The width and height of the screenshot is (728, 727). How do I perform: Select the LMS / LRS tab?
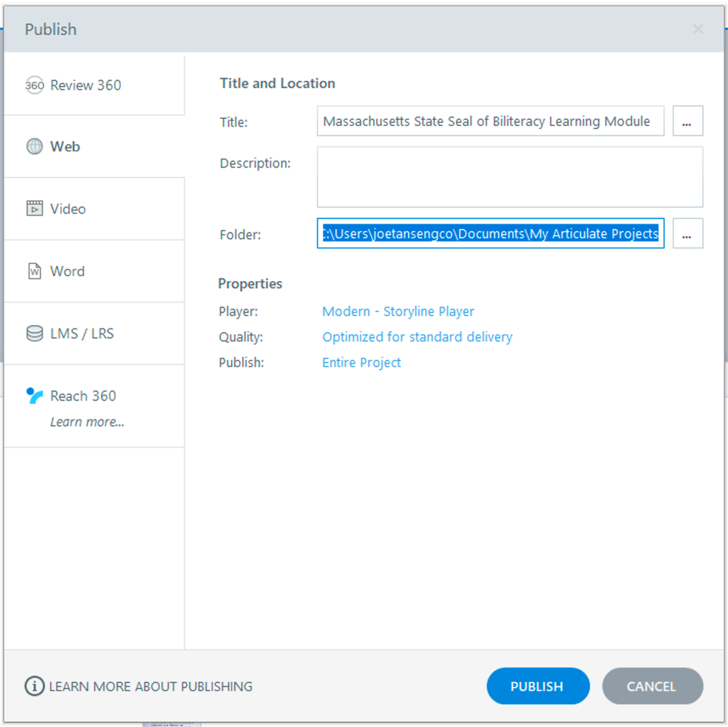point(82,334)
